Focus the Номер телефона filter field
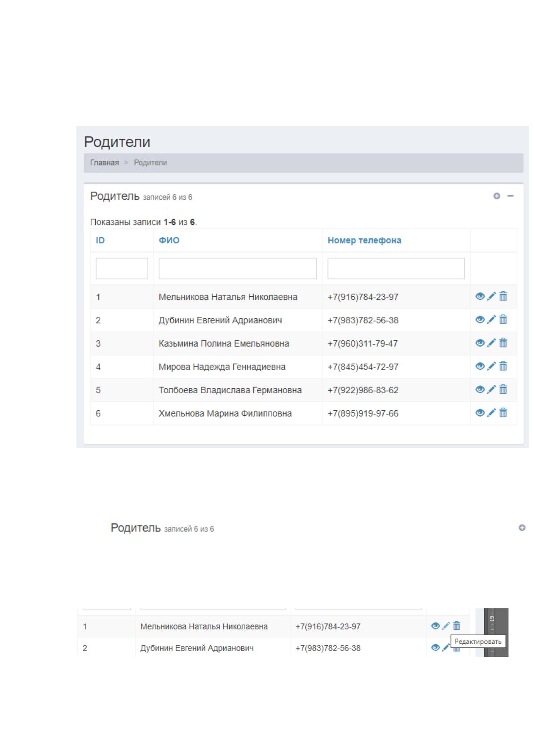This screenshot has width=535, height=756. point(396,268)
